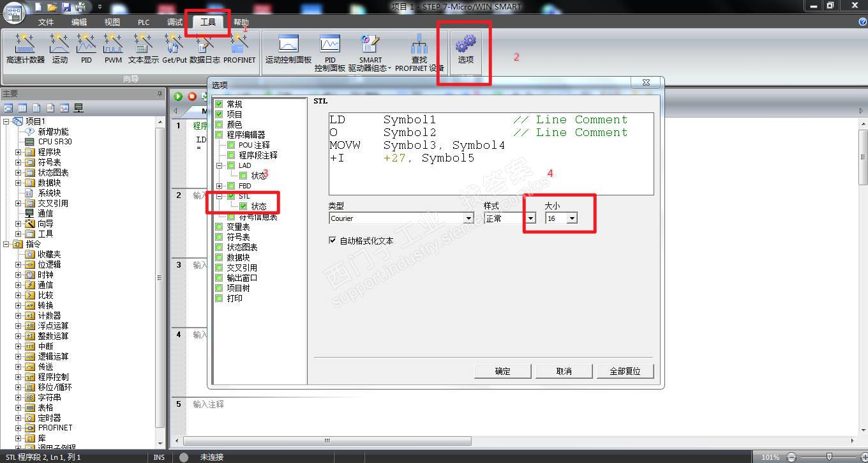Click the zoom slider handle in status bar

click(829, 457)
